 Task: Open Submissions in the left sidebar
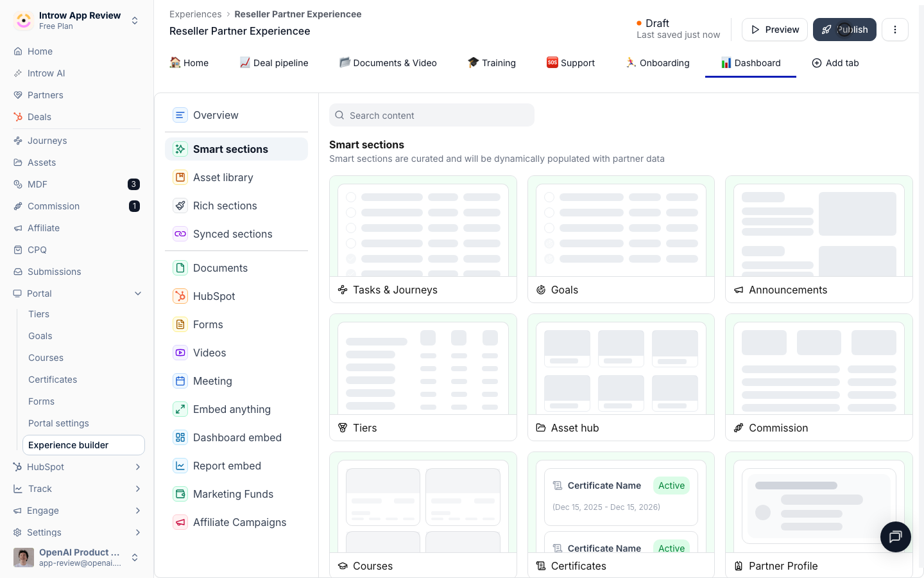coord(55,272)
